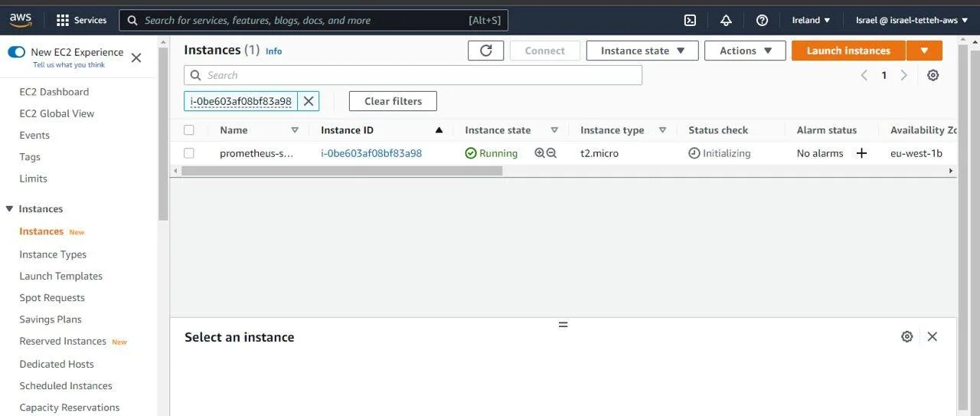Click the table horizontal scrollbar
Viewport: 980px width, 416px height.
pyautogui.click(x=341, y=171)
